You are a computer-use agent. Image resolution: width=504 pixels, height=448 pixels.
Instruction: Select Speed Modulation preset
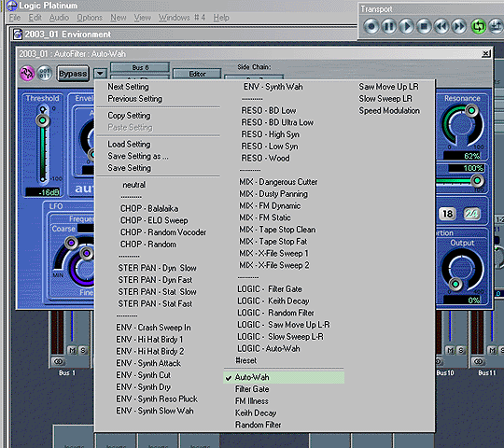coord(389,110)
